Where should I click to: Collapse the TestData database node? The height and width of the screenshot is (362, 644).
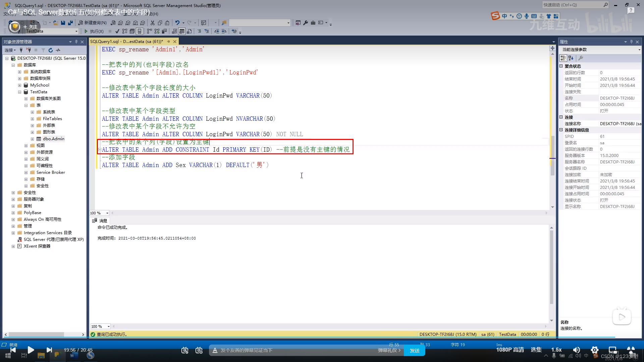[19, 92]
